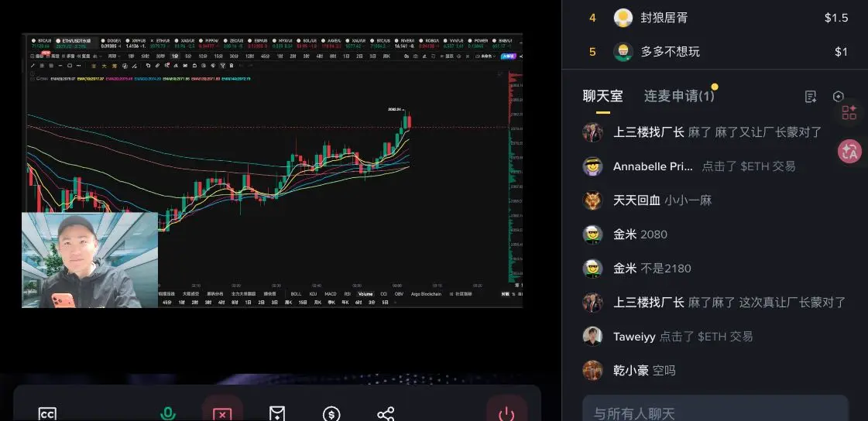Click the 天天回血 username in chat
Image resolution: width=868 pixels, height=421 pixels.
(636, 200)
